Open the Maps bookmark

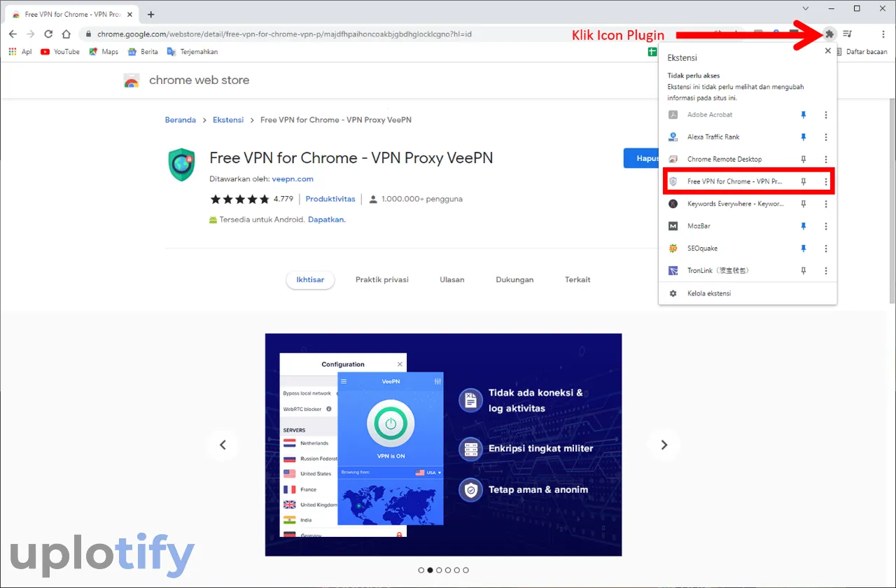pos(104,52)
